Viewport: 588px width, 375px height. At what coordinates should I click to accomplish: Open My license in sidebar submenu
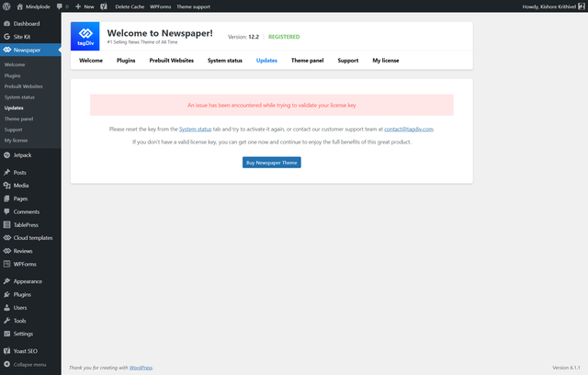coord(17,141)
